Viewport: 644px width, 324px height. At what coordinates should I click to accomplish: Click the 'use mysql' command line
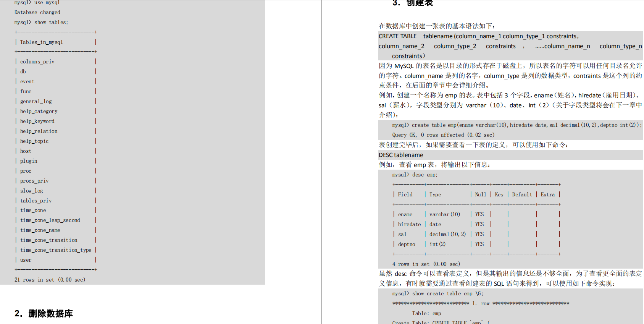(37, 3)
